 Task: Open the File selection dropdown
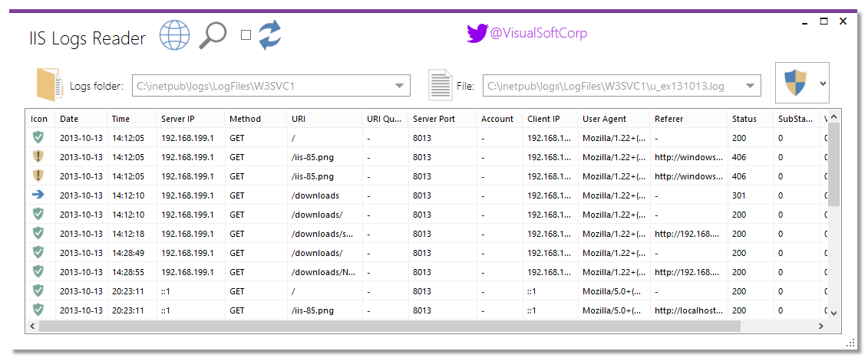750,86
